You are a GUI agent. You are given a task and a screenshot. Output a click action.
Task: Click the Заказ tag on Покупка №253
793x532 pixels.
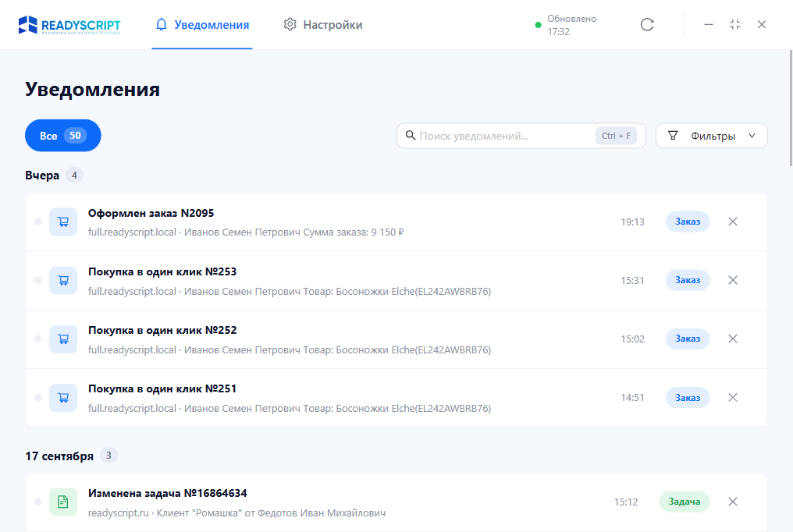688,280
